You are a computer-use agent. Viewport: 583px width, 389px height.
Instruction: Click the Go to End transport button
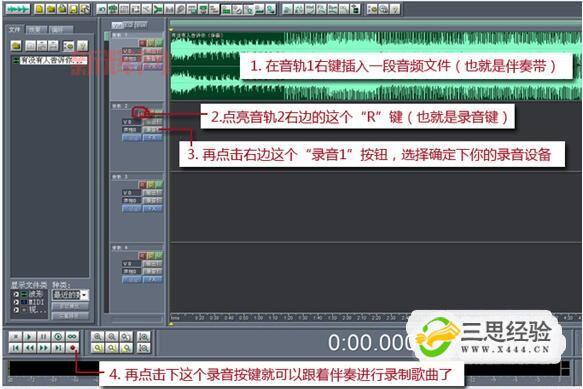coord(58,348)
